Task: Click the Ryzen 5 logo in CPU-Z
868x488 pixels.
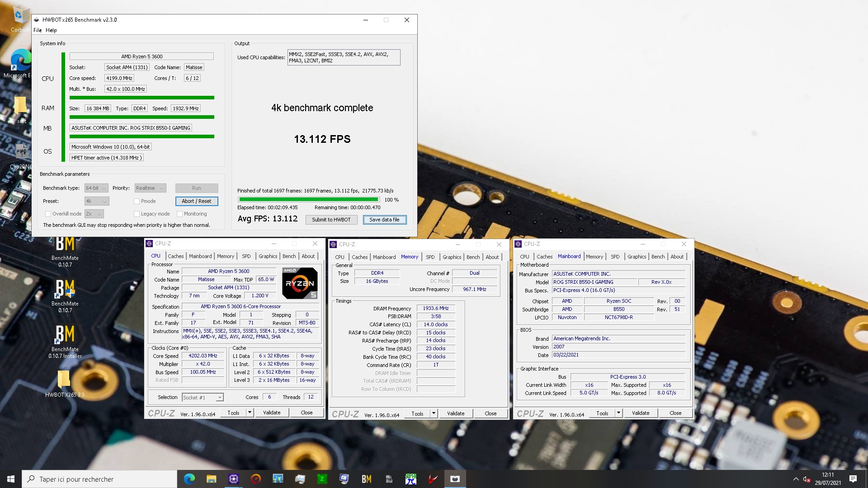Action: coord(300,283)
